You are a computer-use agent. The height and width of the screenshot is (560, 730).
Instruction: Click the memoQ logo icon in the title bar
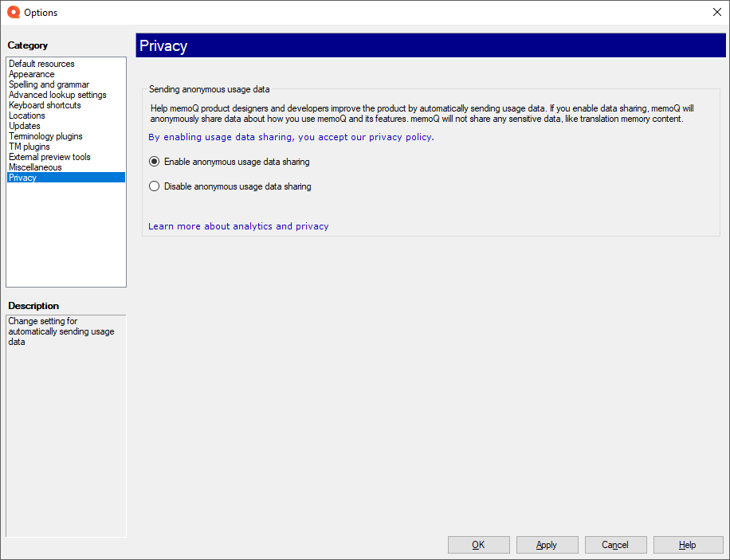click(x=14, y=13)
